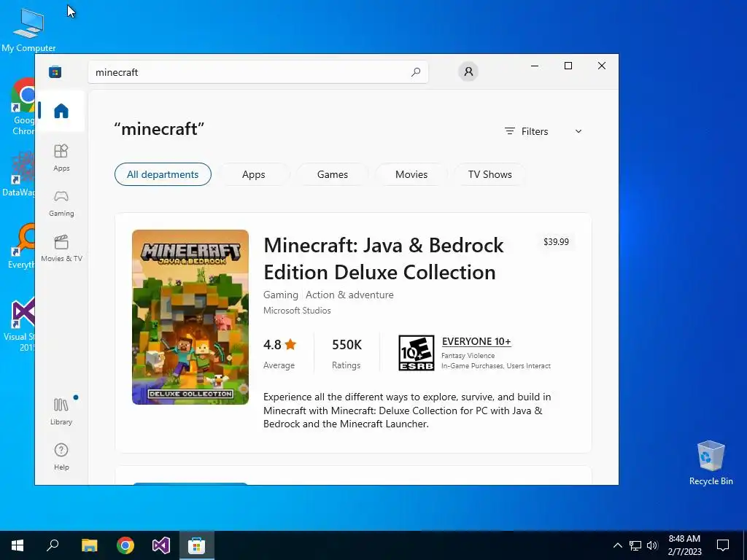Click the 4.8 average rating value

[273, 344]
